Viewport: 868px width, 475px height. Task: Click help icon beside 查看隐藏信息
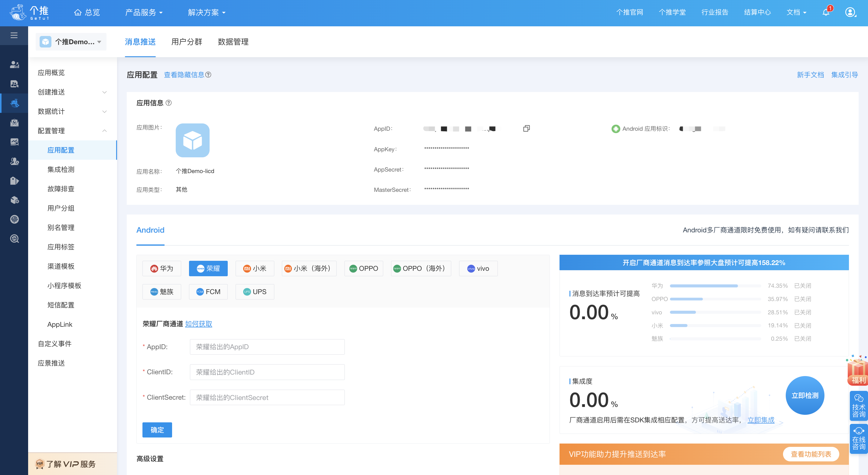coord(209,75)
